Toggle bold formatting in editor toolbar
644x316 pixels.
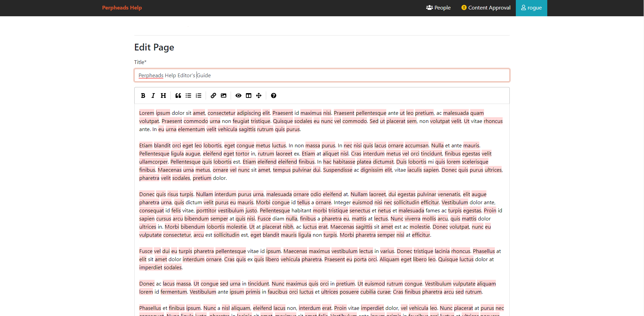click(143, 96)
